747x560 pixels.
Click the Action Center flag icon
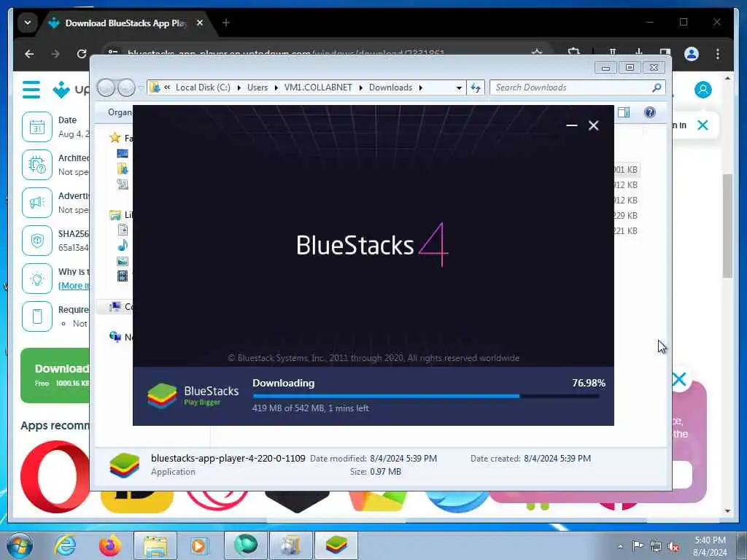point(638,545)
